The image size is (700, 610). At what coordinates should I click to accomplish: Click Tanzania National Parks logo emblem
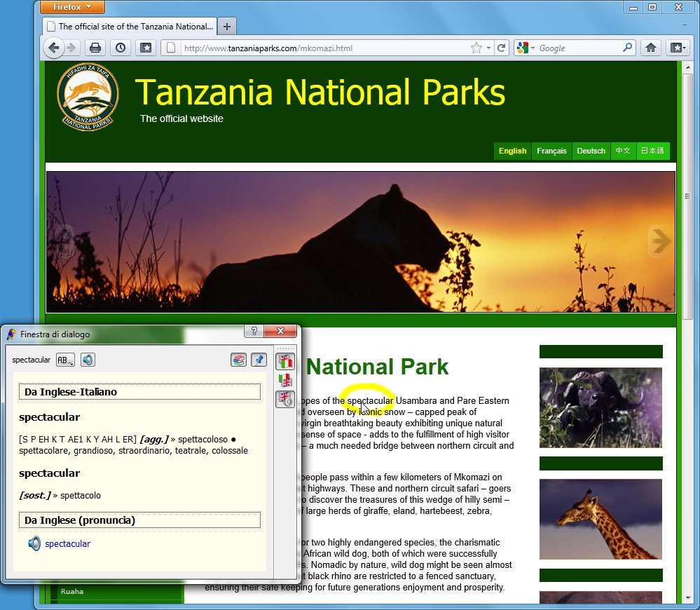tap(88, 97)
